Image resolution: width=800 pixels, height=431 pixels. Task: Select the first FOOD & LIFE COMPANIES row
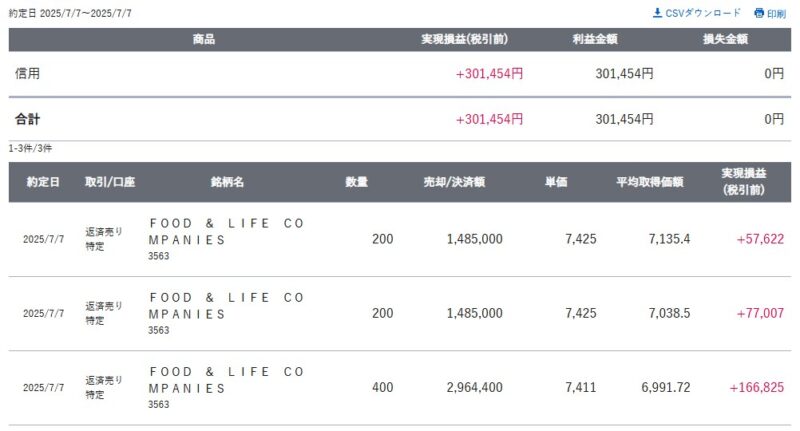pyautogui.click(x=399, y=239)
